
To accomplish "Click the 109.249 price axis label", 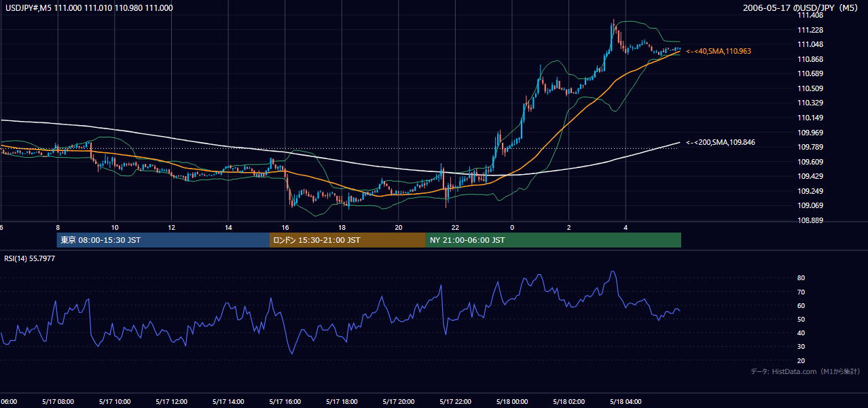I will pyautogui.click(x=810, y=191).
